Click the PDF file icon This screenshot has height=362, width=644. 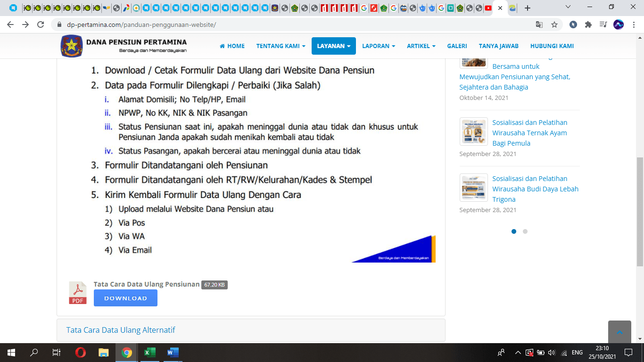(x=78, y=293)
